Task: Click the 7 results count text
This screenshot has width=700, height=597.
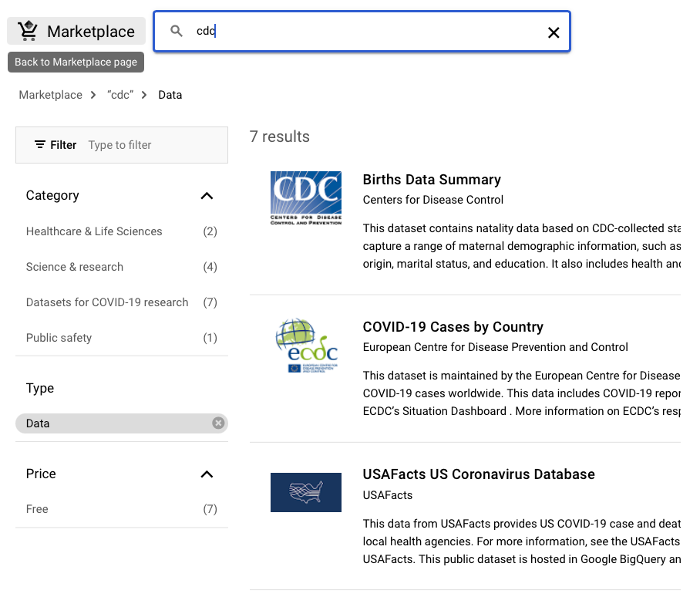Action: click(x=280, y=137)
